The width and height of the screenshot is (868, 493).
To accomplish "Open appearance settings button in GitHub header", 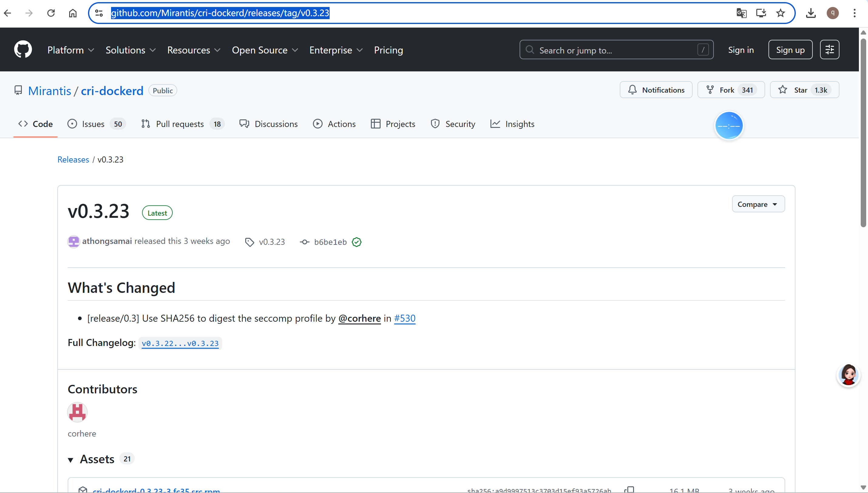I will (x=829, y=50).
